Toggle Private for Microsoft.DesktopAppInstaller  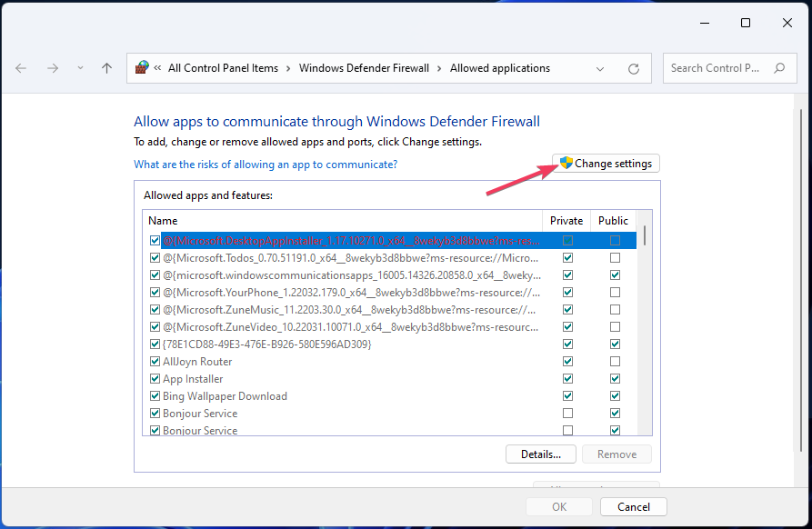click(x=567, y=240)
